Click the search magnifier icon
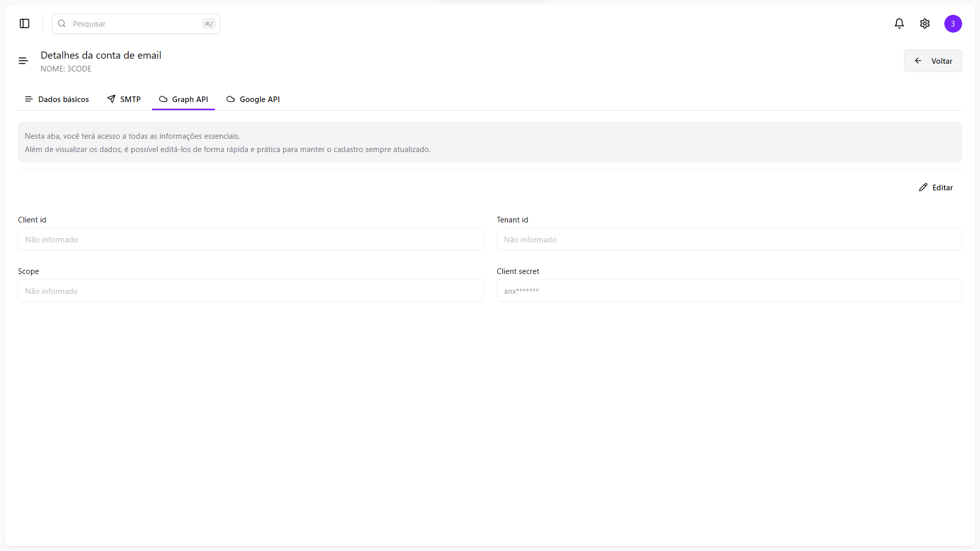Screen dimensions: 980x551 (x=62, y=23)
